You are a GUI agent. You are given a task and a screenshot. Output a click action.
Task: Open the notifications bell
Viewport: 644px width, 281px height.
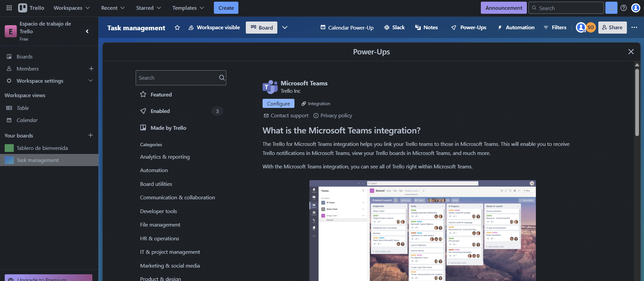click(x=611, y=8)
